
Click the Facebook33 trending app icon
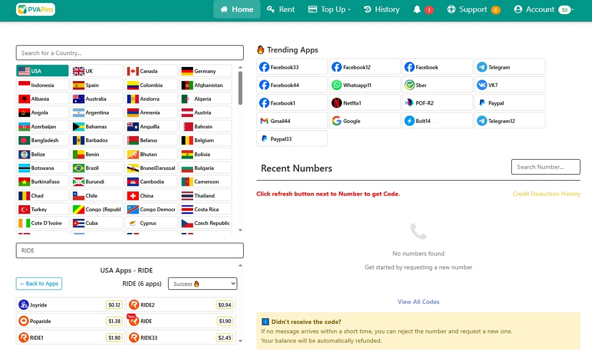pyautogui.click(x=264, y=67)
